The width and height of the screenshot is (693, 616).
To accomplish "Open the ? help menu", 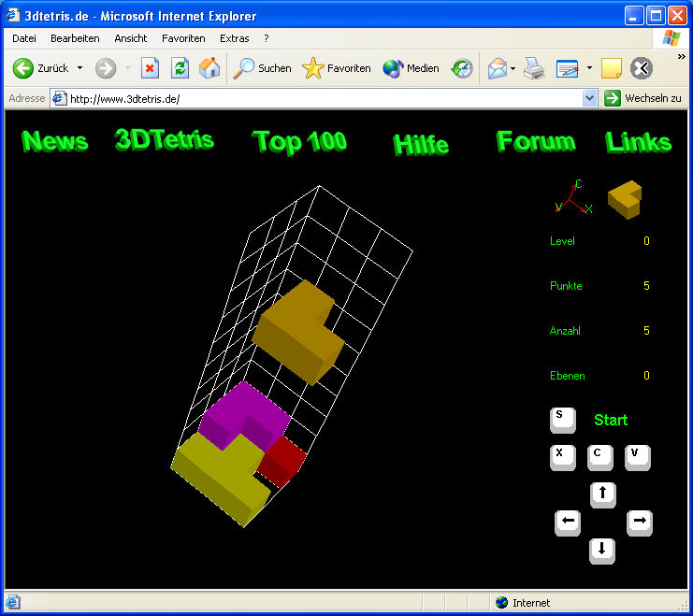I will (266, 38).
